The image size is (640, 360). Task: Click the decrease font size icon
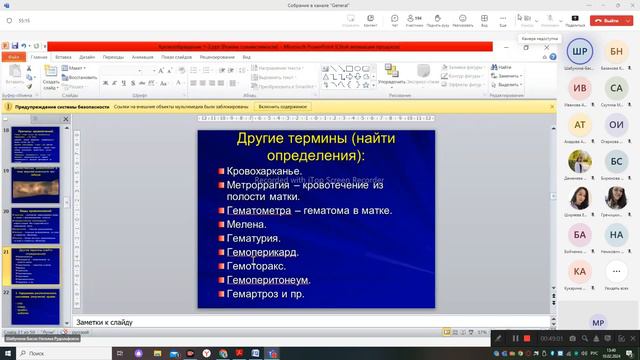click(x=170, y=71)
